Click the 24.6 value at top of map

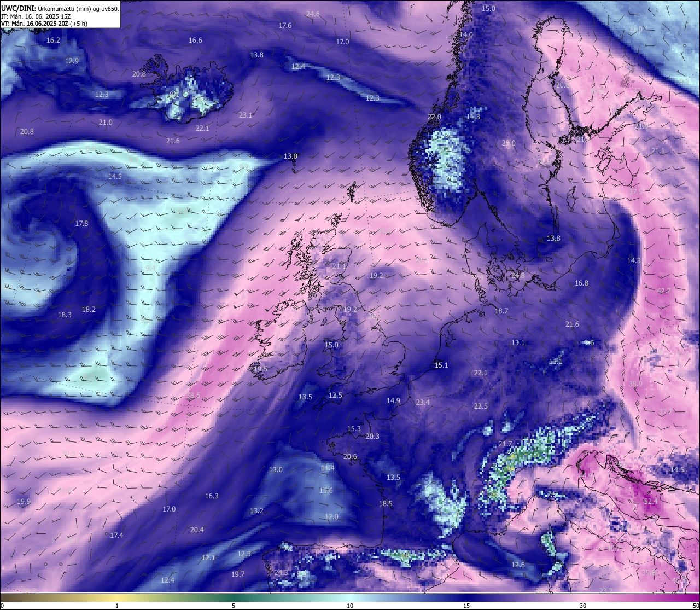pyautogui.click(x=313, y=14)
